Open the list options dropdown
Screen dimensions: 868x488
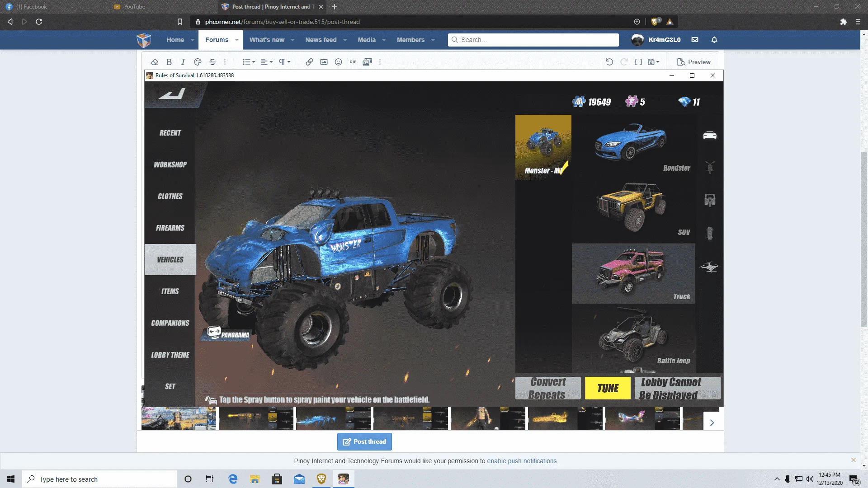coord(249,62)
